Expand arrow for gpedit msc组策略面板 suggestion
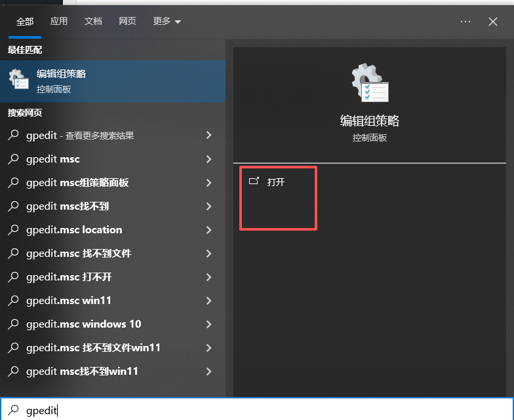 [x=208, y=183]
